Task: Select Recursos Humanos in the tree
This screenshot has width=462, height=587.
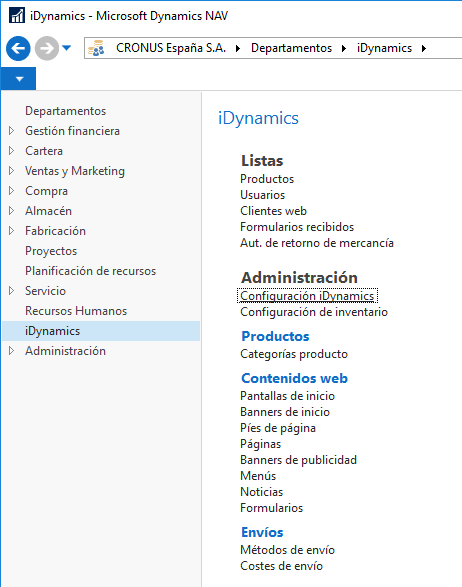Action: pyautogui.click(x=76, y=311)
